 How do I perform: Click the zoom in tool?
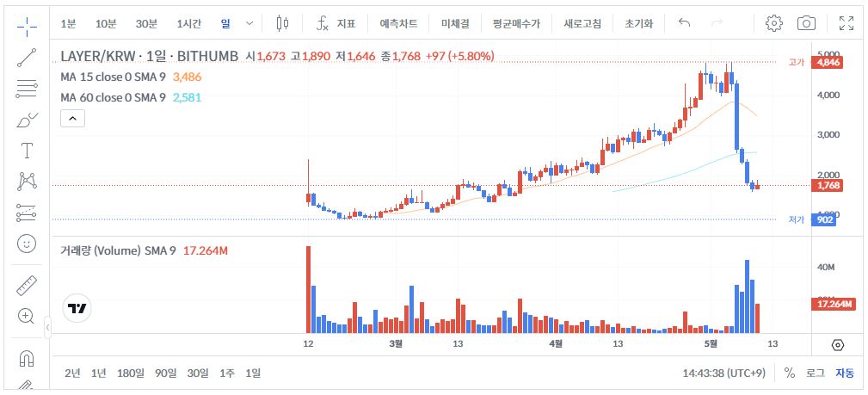[x=27, y=316]
